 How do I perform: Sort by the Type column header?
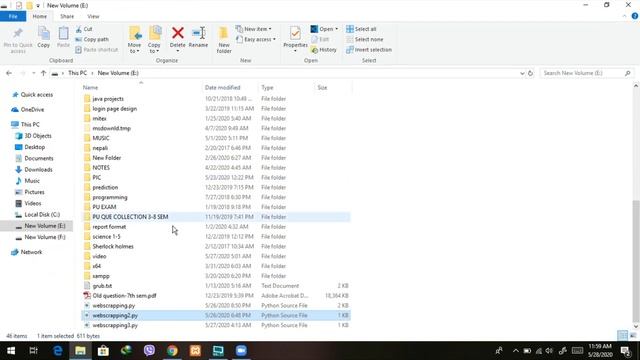coord(287,87)
